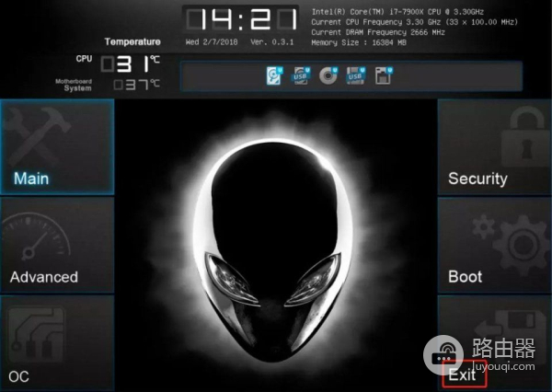Screen dimensions: 552x392
Task: Select the network boot device icon
Action: (384, 75)
